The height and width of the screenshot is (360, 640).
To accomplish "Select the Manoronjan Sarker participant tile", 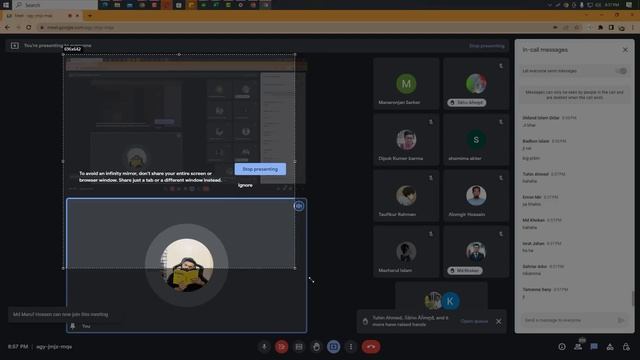I will (406, 84).
